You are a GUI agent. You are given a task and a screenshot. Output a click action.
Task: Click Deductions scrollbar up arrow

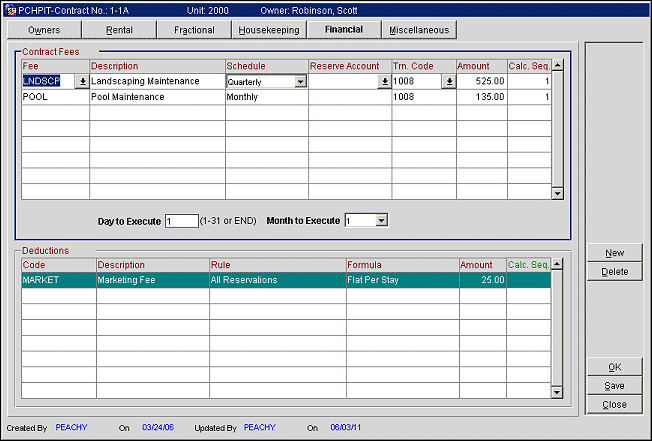coord(558,265)
